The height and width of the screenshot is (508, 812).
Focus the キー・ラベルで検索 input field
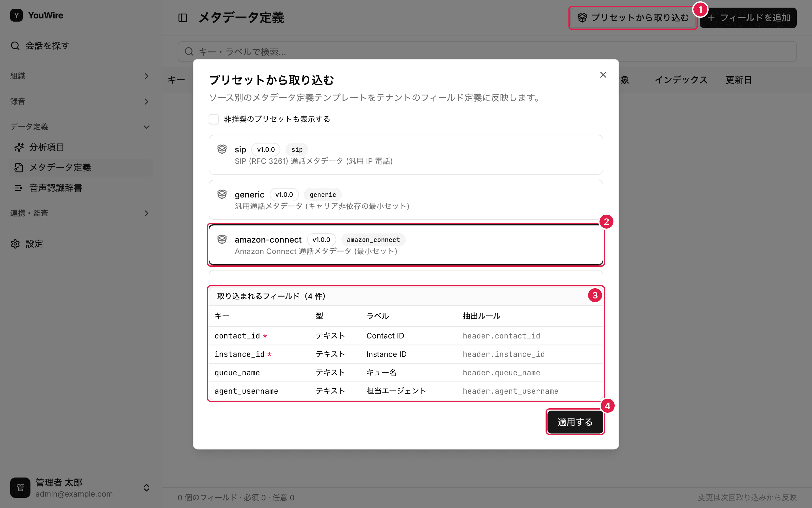(487, 51)
